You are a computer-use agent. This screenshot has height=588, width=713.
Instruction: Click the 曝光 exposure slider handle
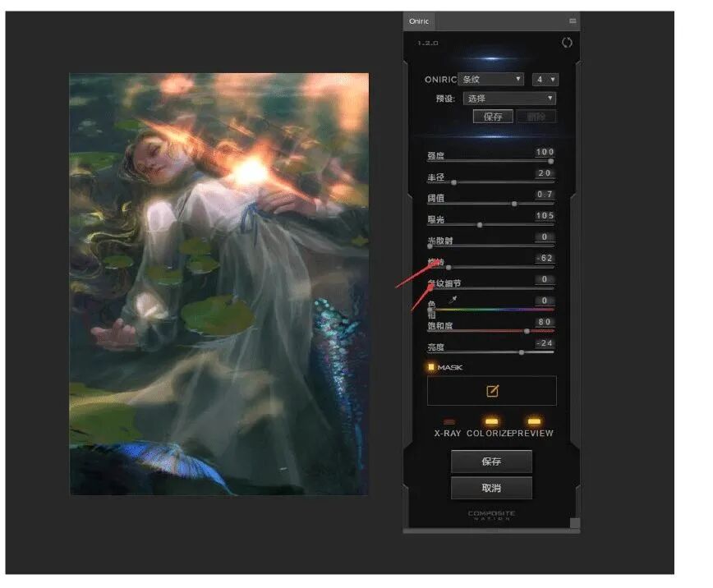[480, 225]
